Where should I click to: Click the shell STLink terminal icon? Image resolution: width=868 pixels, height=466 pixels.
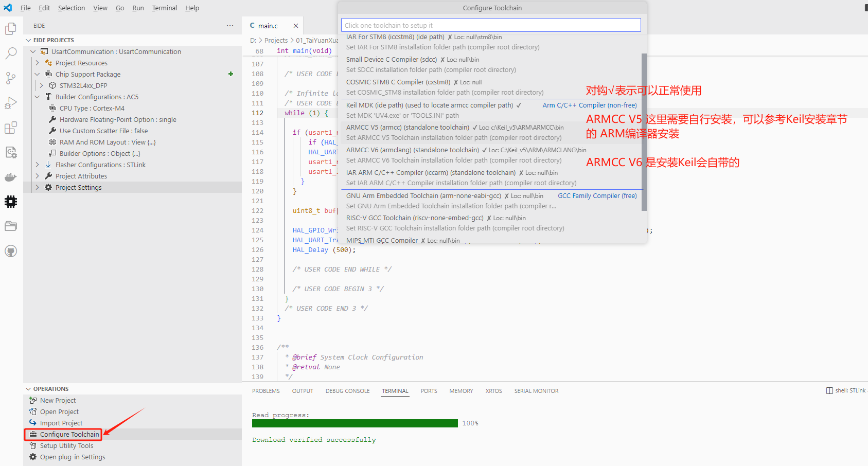click(829, 391)
